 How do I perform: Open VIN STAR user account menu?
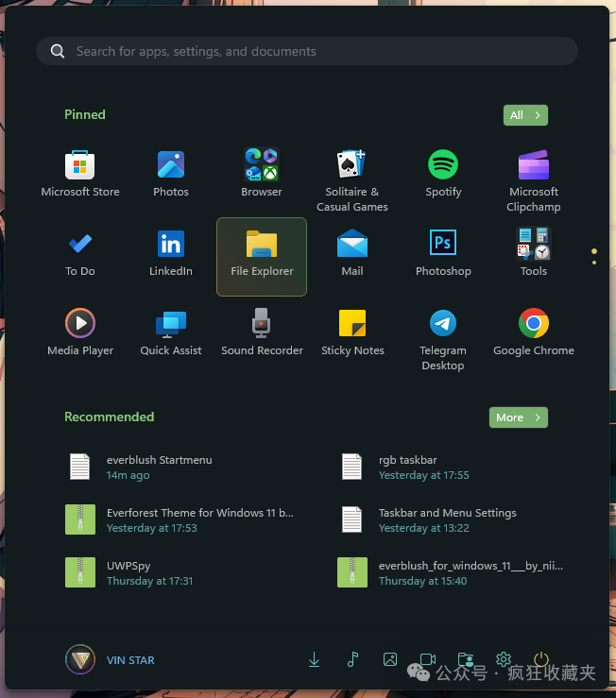coord(110,659)
